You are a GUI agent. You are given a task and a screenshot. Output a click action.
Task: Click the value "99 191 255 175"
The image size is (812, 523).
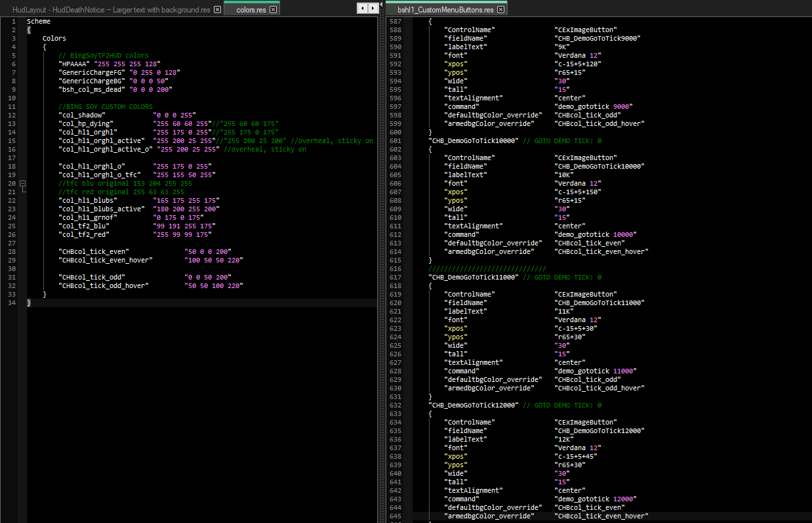pos(184,226)
